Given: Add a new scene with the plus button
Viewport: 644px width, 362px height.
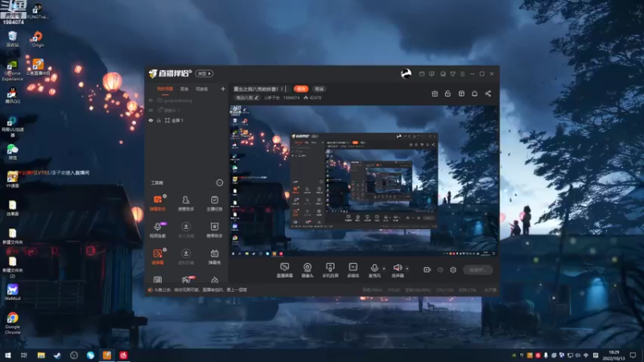Looking at the screenshot, I should point(223,88).
